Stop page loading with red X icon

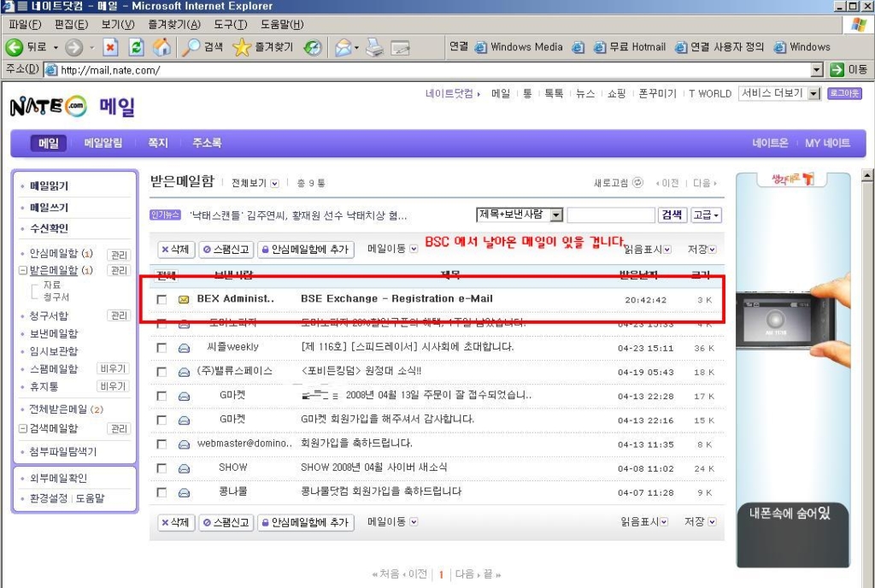110,47
